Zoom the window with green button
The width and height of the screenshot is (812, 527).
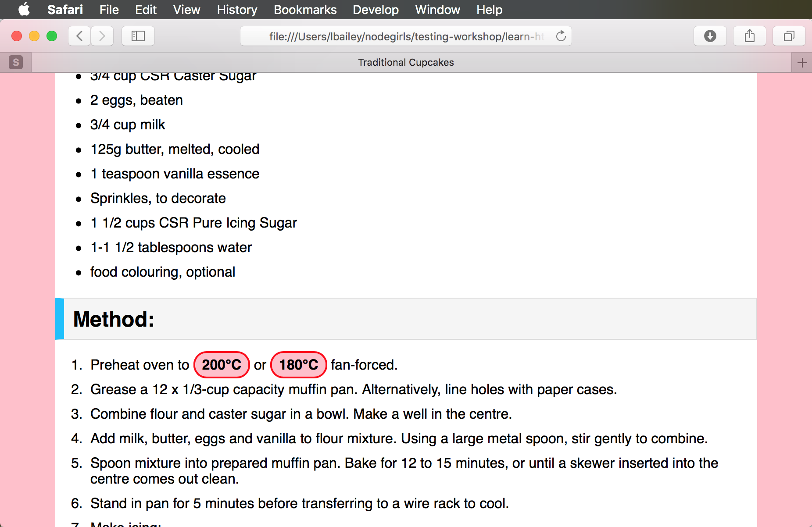point(52,36)
